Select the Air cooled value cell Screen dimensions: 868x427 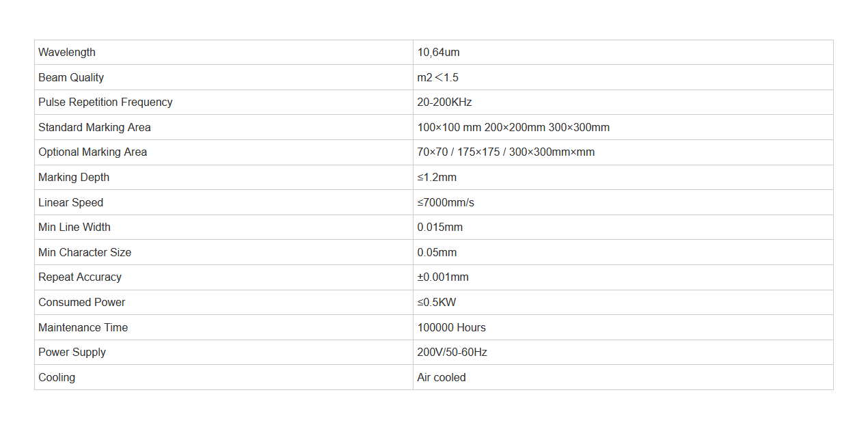pyautogui.click(x=623, y=378)
